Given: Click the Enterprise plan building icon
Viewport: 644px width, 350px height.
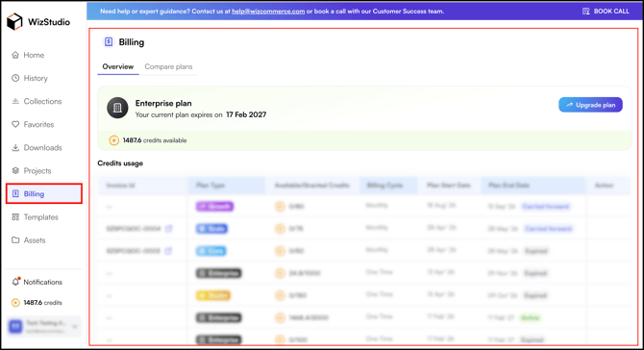Looking at the screenshot, I should coord(117,108).
